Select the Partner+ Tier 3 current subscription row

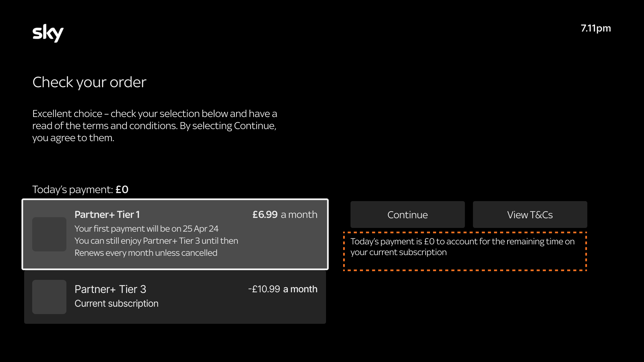(x=175, y=297)
